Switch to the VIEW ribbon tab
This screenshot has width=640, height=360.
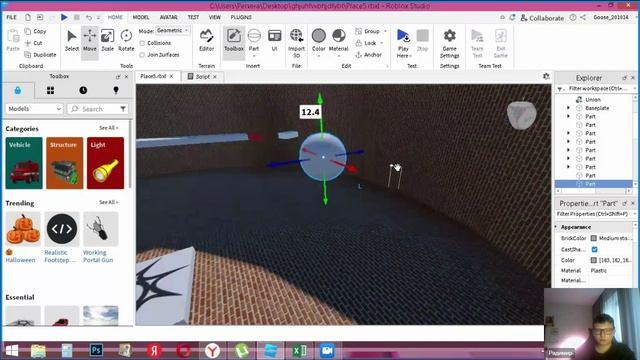(215, 17)
